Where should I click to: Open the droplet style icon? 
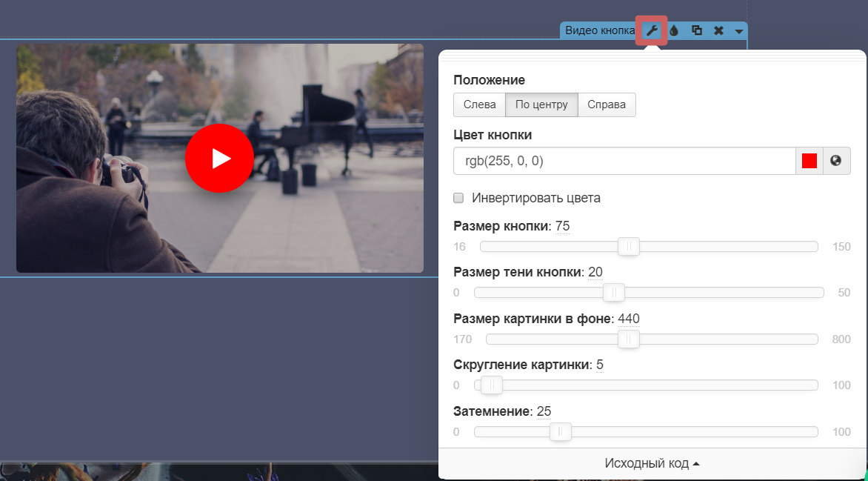(674, 30)
